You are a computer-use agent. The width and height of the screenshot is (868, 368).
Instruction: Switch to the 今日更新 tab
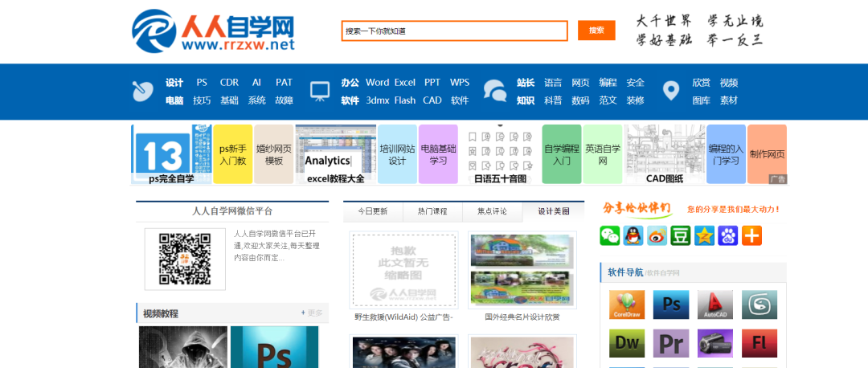pos(373,211)
